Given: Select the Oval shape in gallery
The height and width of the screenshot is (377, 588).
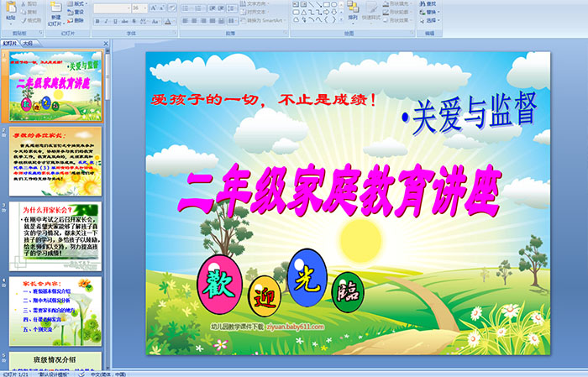Looking at the screenshot, I should click(334, 4).
